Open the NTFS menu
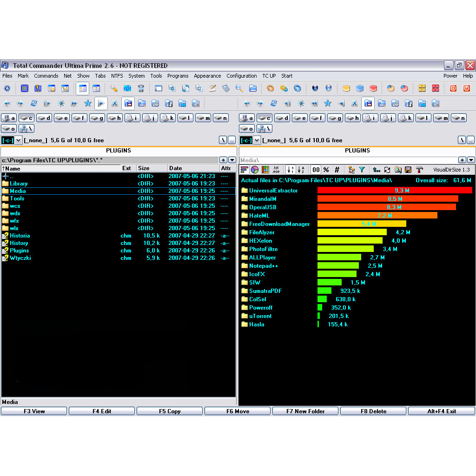This screenshot has width=476, height=476. coord(117,76)
